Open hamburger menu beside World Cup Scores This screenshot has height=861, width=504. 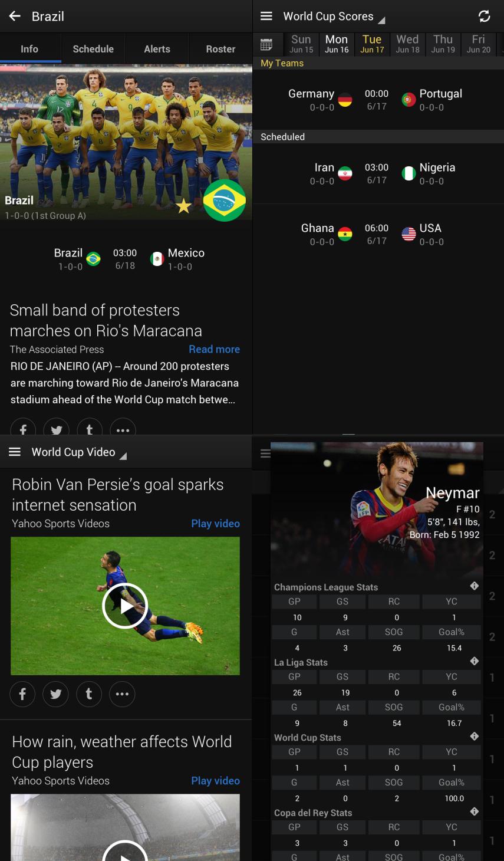(266, 17)
